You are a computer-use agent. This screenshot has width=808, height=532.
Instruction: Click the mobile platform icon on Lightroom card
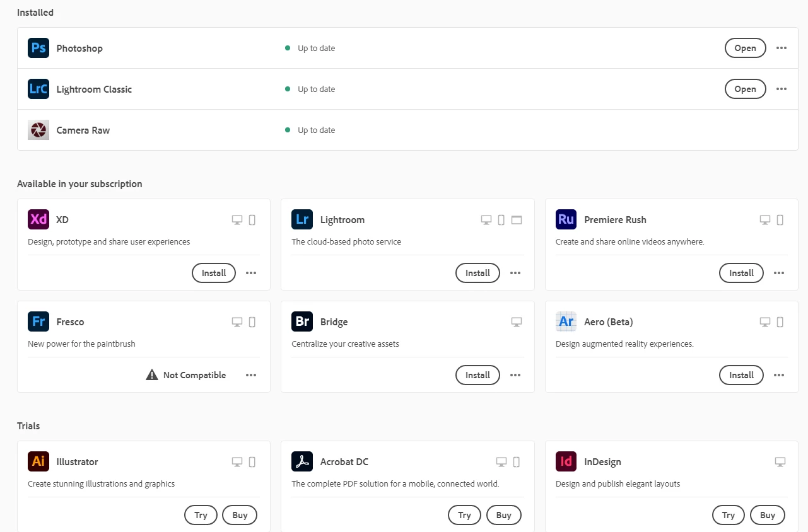point(501,220)
